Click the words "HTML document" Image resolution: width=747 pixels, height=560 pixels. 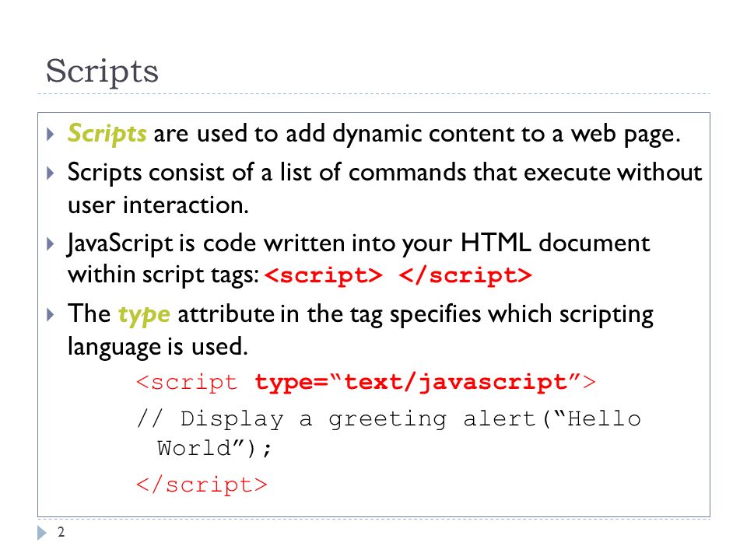click(555, 243)
